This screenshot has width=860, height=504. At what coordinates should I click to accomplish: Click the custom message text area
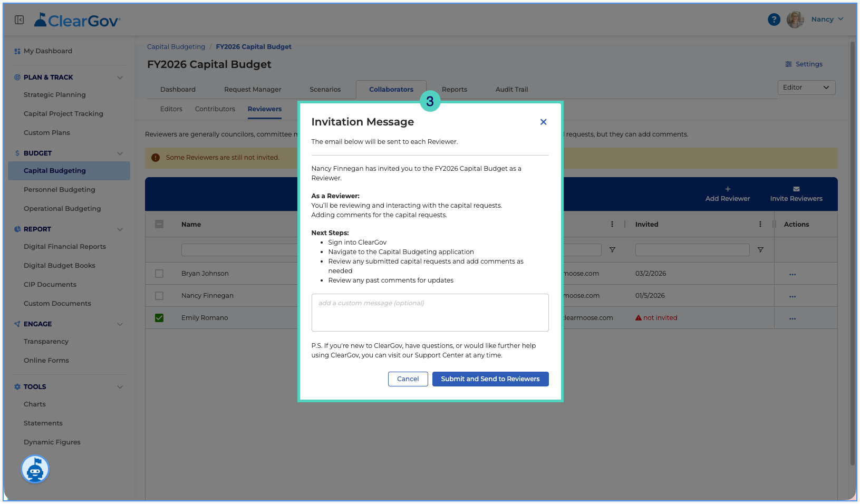coord(430,313)
